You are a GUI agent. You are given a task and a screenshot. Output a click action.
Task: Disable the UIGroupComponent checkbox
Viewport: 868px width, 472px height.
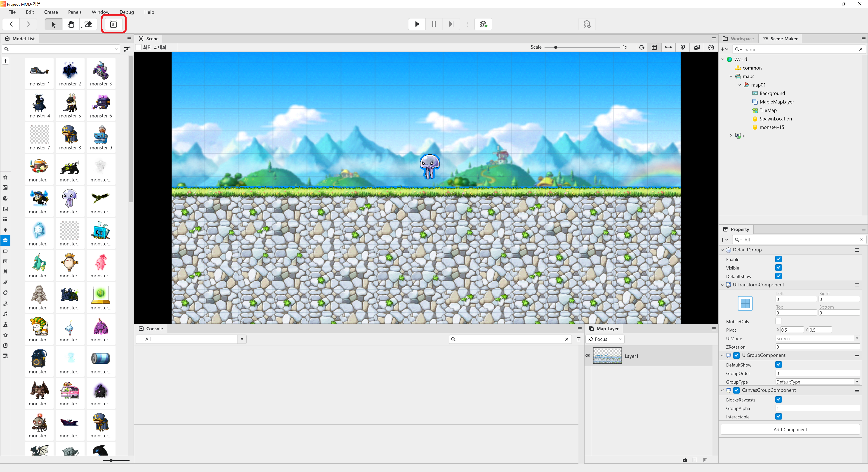point(737,355)
